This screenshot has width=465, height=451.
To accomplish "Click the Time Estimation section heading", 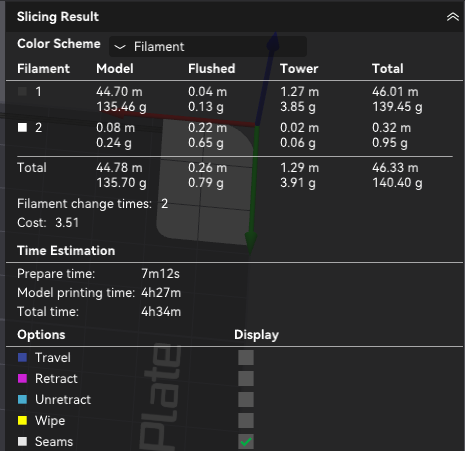I will pos(66,251).
